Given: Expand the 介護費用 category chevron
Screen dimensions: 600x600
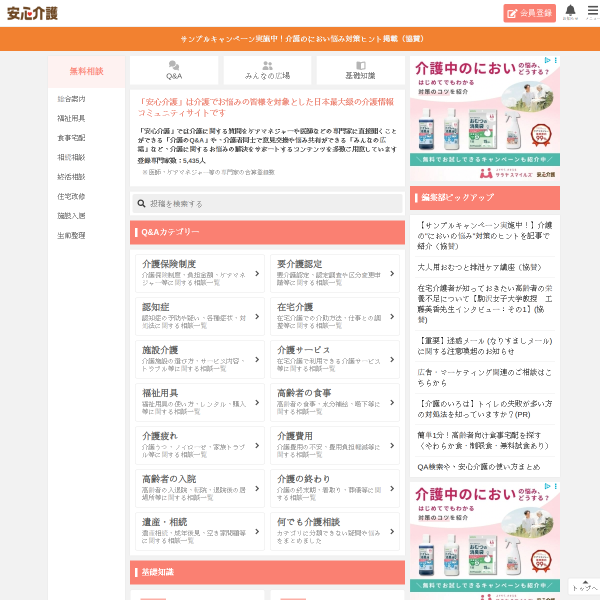Looking at the screenshot, I should tap(392, 445).
